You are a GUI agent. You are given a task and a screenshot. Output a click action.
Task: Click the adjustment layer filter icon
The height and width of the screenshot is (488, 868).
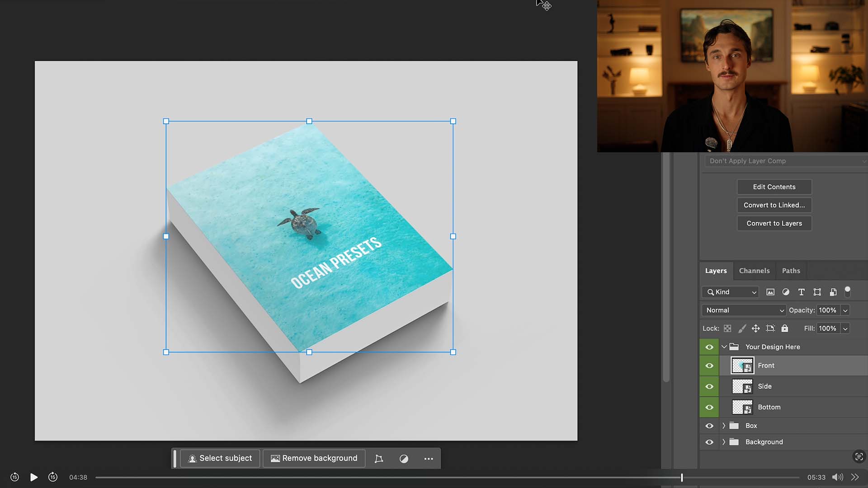(786, 292)
